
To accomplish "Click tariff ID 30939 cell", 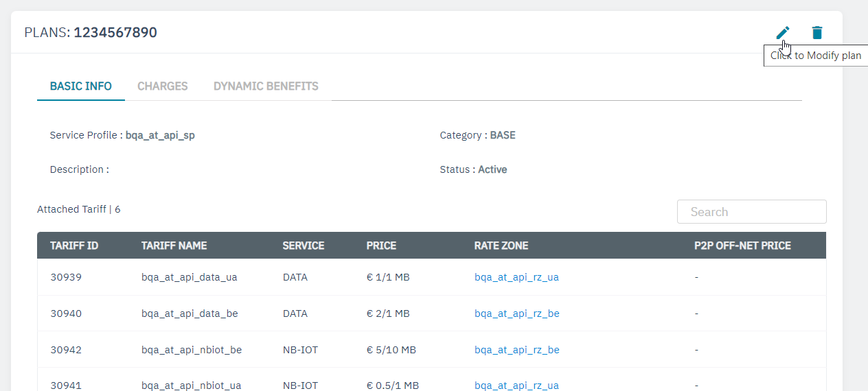I will tap(66, 277).
